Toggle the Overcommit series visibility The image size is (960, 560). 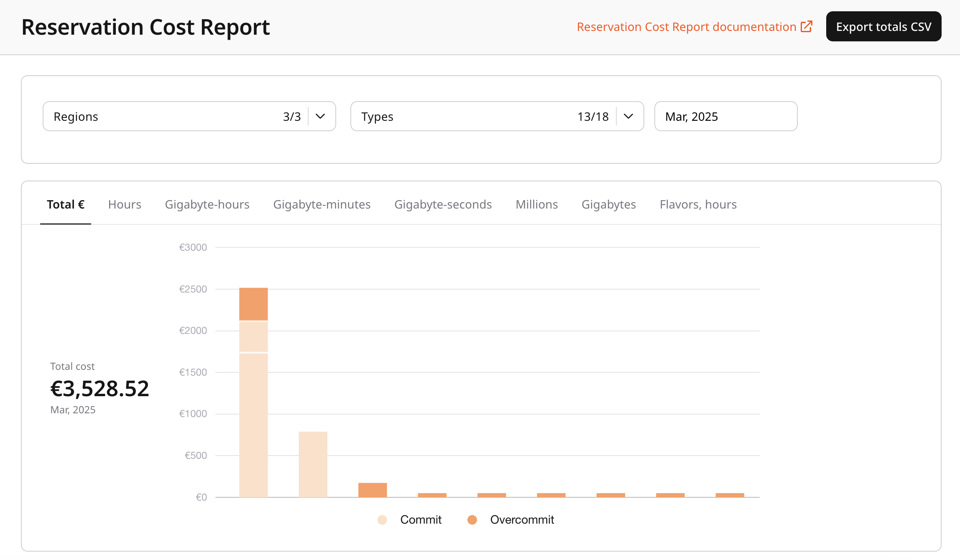510,519
